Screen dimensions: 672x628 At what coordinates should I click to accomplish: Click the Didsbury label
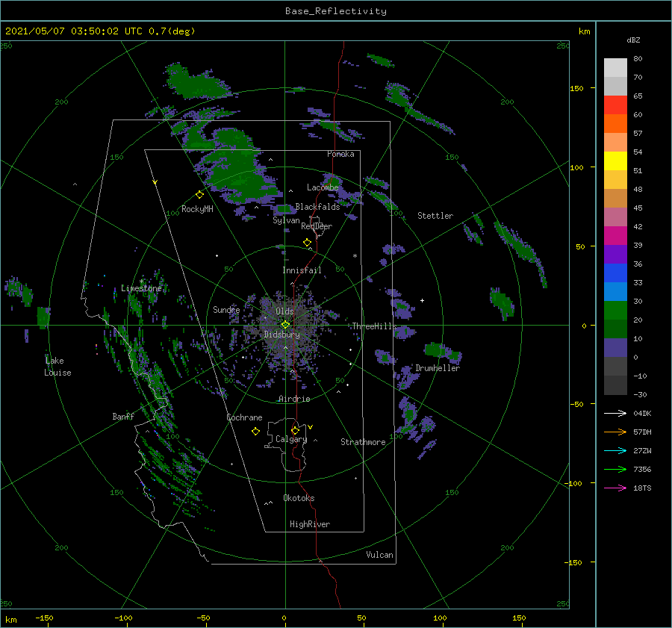point(282,335)
